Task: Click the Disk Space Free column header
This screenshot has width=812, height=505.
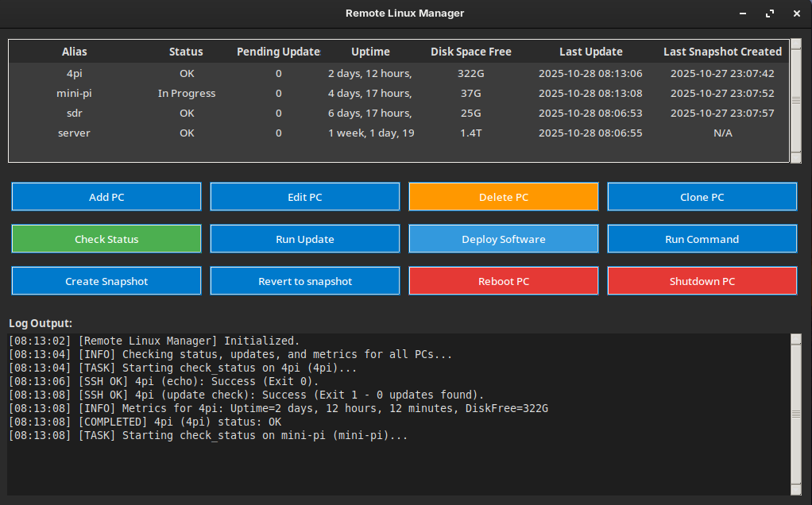Action: 470,52
